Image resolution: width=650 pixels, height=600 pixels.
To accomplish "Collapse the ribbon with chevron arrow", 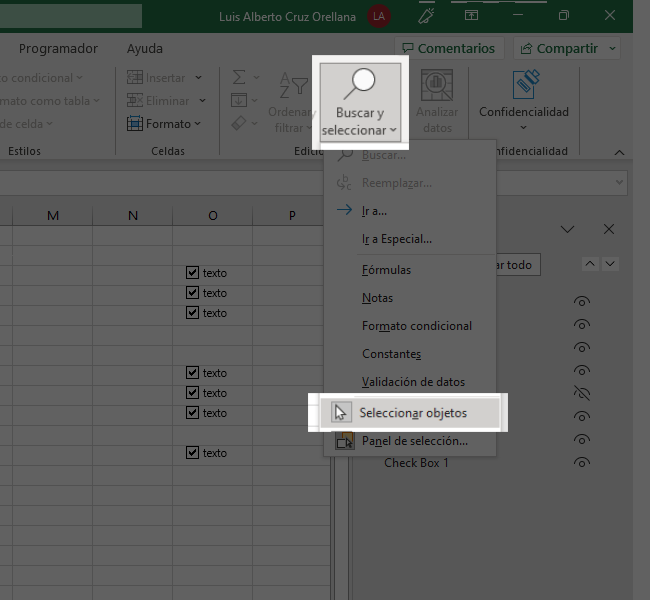I will pos(619,152).
